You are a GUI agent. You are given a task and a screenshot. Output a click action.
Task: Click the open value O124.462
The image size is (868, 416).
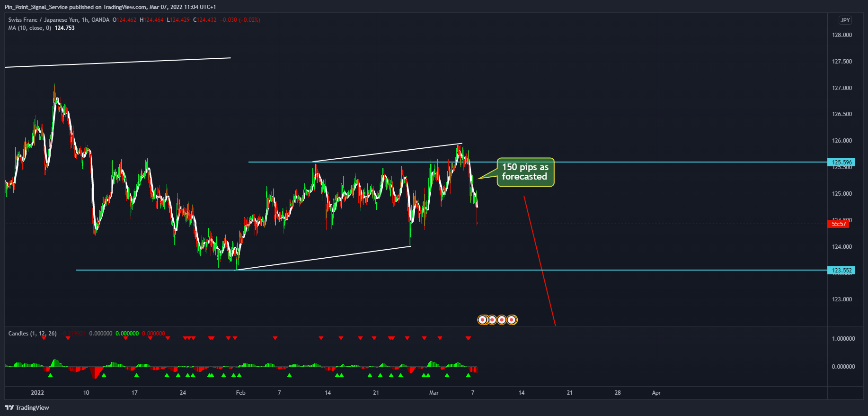click(124, 20)
